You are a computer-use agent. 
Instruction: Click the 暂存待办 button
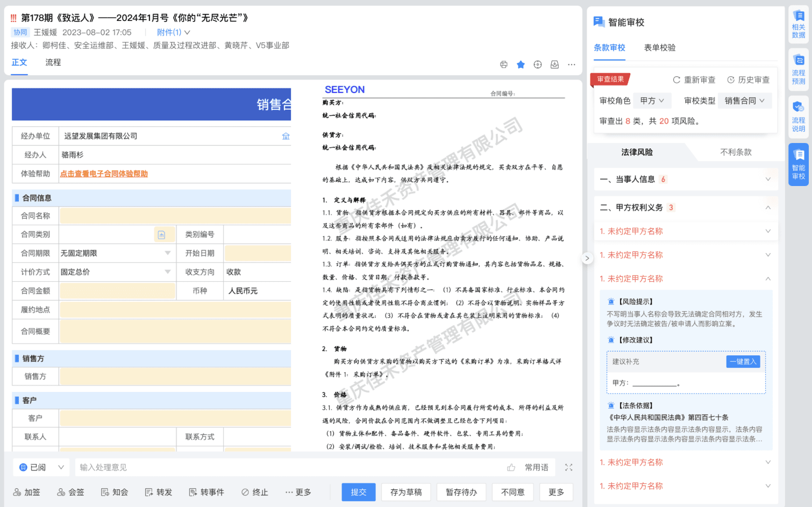(x=461, y=492)
